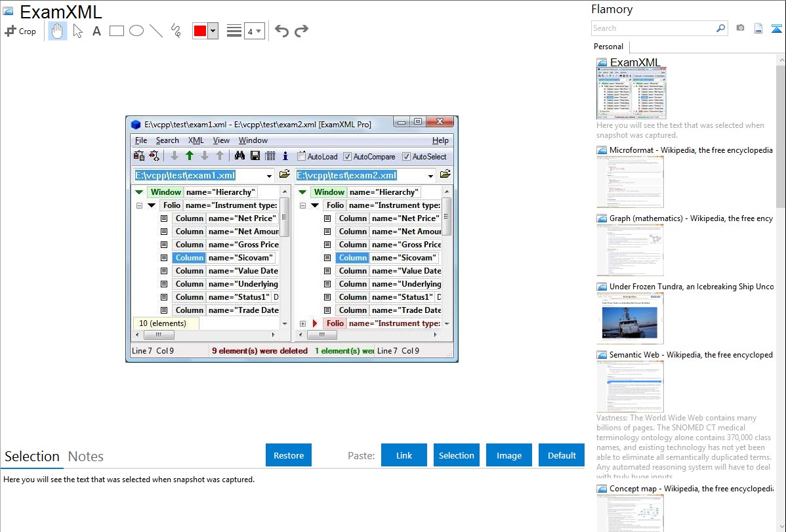This screenshot has height=532, width=786.
Task: Collapse the left Folio node minus box
Action: (139, 205)
